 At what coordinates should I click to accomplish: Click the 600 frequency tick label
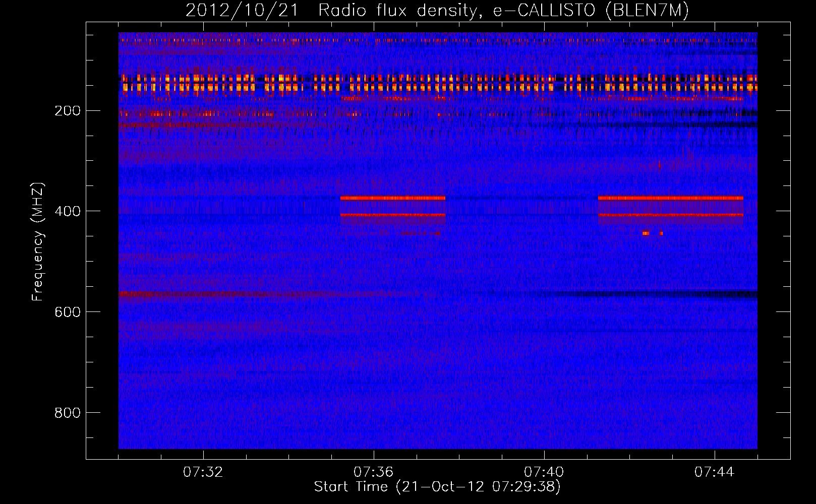[x=68, y=312]
